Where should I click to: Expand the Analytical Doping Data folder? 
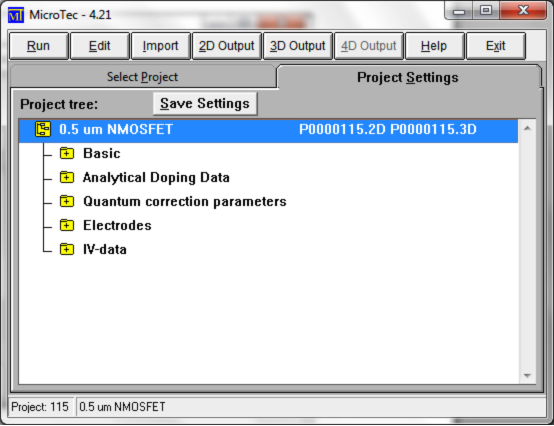pos(67,177)
